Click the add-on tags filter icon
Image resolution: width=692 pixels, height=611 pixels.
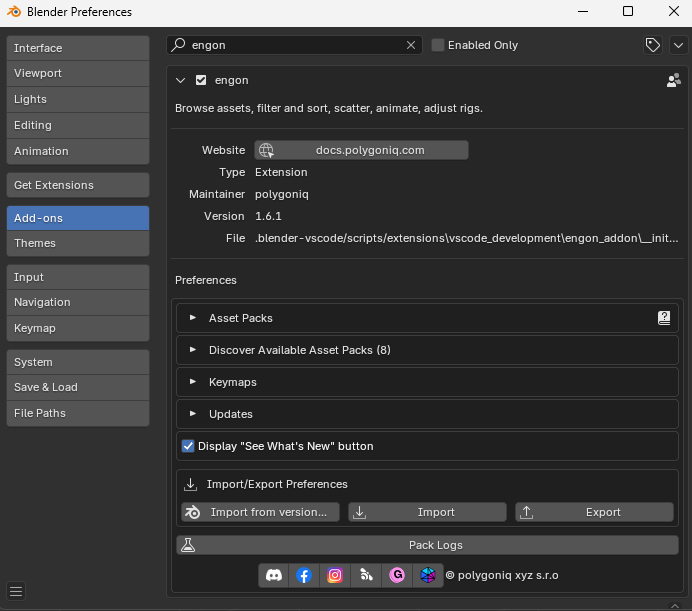pyautogui.click(x=653, y=45)
